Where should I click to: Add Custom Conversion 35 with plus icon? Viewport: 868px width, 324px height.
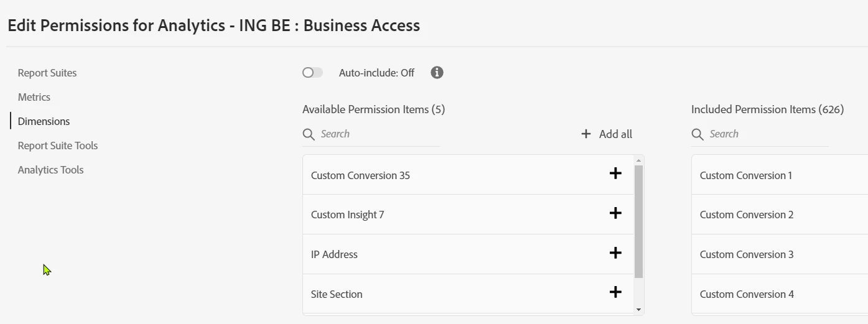(x=615, y=174)
